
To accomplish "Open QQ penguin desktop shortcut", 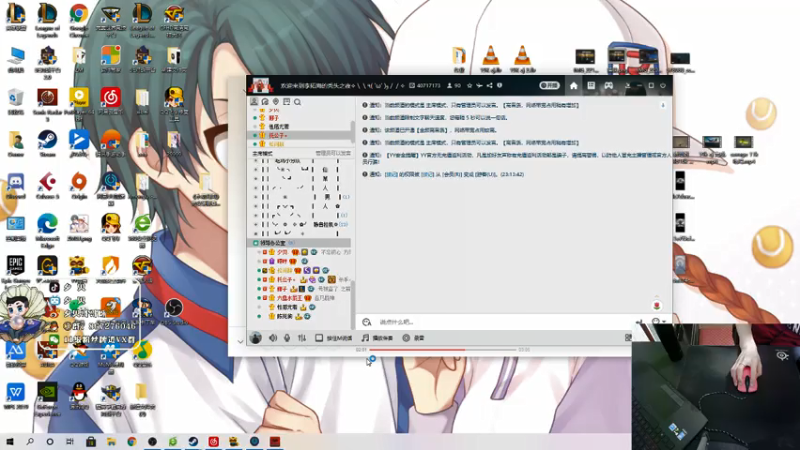I will [79, 396].
